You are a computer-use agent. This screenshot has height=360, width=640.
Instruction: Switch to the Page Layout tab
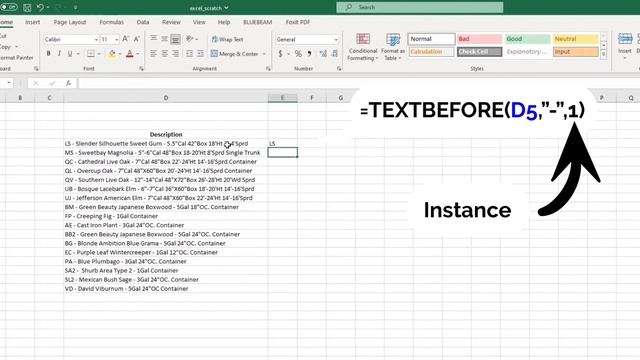tap(70, 22)
